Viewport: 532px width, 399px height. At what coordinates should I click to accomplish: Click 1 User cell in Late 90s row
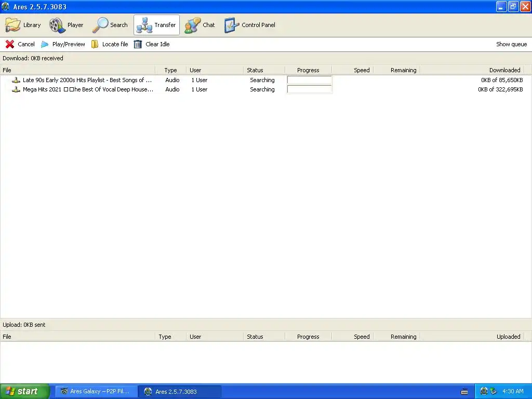point(199,80)
